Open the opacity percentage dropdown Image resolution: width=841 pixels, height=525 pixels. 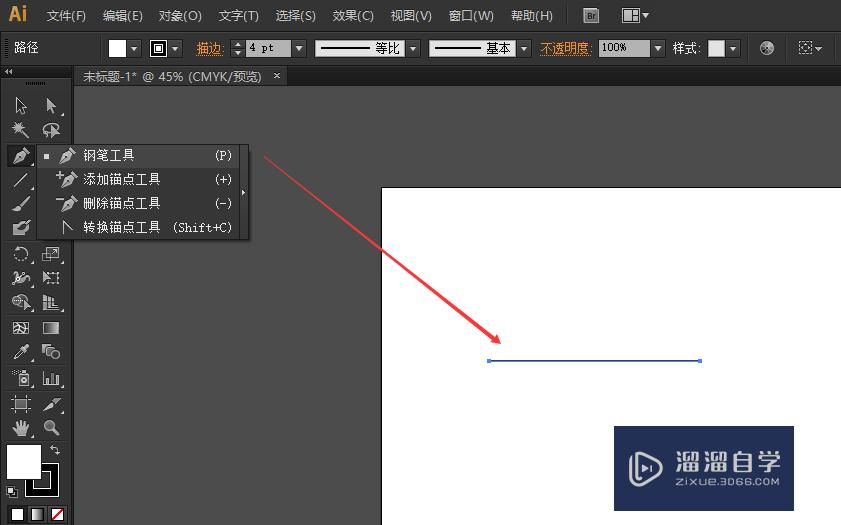pos(658,49)
